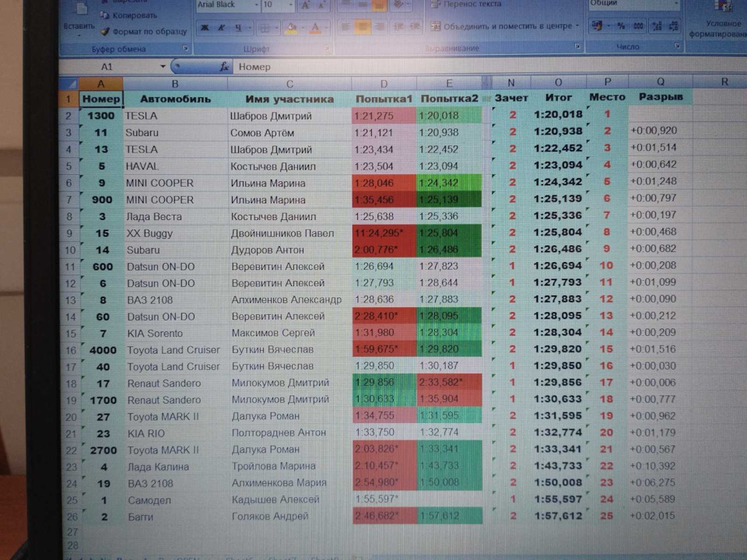Screen dimensions: 747x560
Task: Align text to the left
Action: [345, 26]
